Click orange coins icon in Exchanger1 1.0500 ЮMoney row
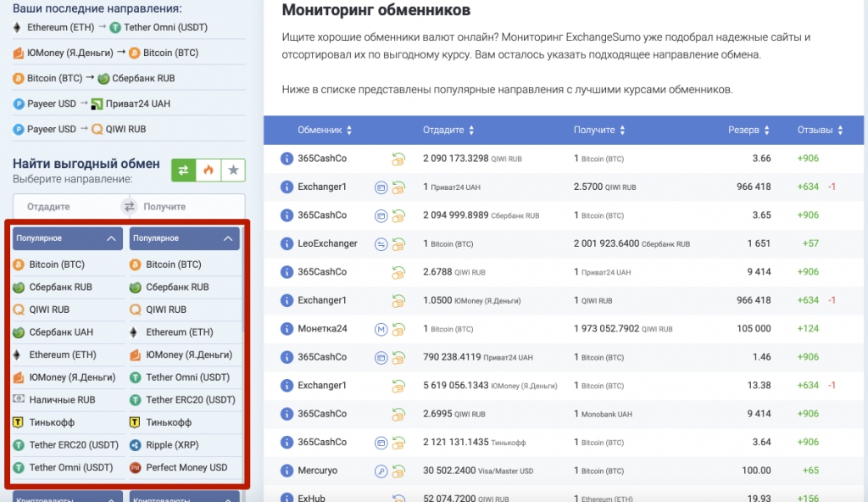868x502 pixels. point(398,301)
